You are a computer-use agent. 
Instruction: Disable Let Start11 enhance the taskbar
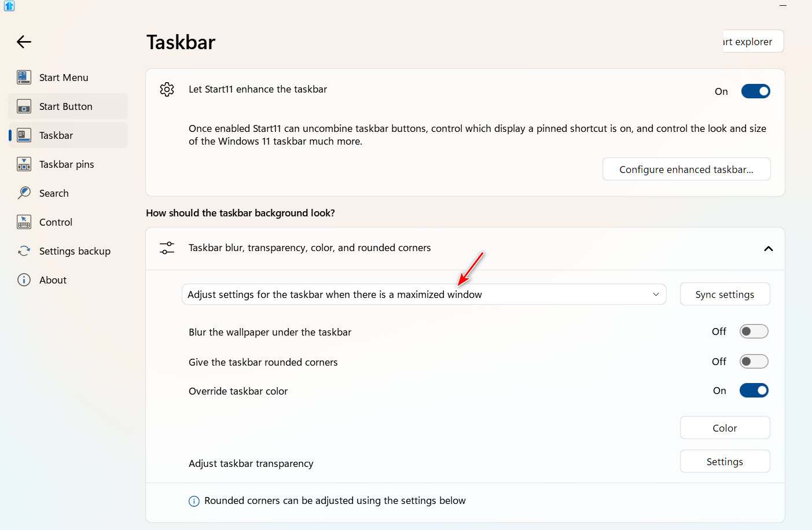pyautogui.click(x=755, y=91)
